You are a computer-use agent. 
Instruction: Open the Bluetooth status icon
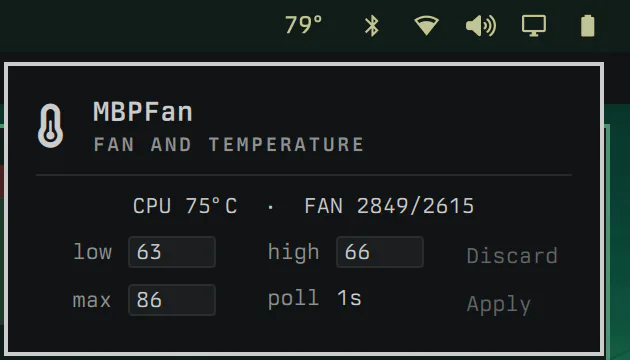coord(372,26)
